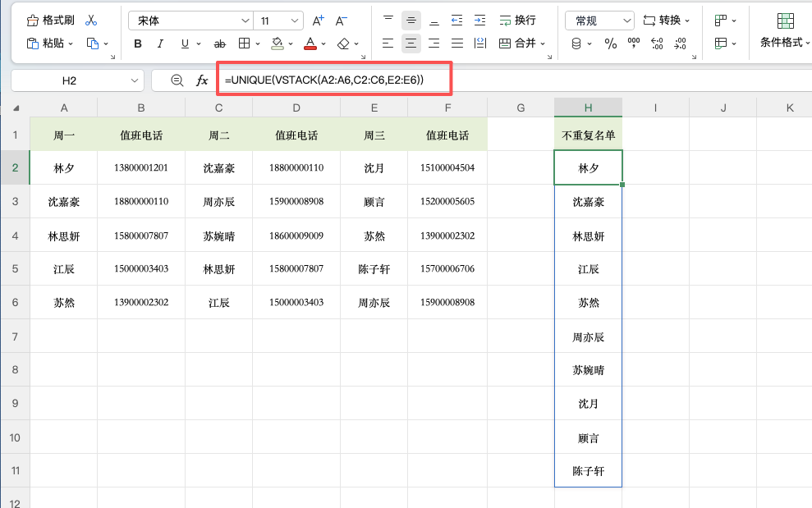
Task: Open Conditional Formatting (条件格式)
Action: coord(785,30)
